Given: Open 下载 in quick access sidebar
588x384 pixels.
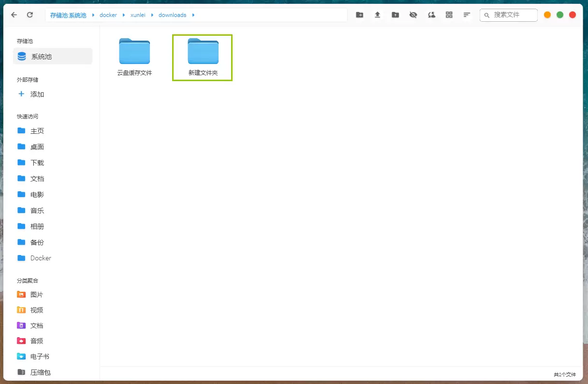Looking at the screenshot, I should point(37,163).
